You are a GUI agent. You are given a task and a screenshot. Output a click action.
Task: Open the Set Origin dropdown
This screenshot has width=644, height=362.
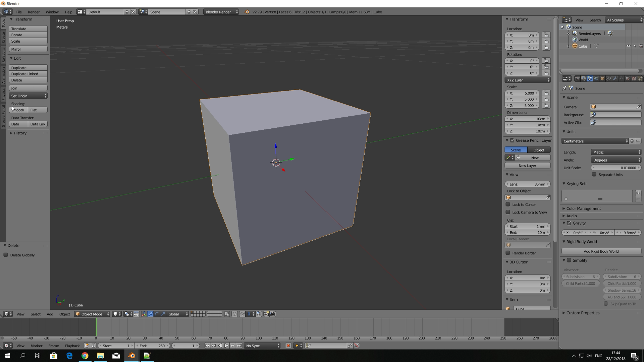[x=28, y=96]
